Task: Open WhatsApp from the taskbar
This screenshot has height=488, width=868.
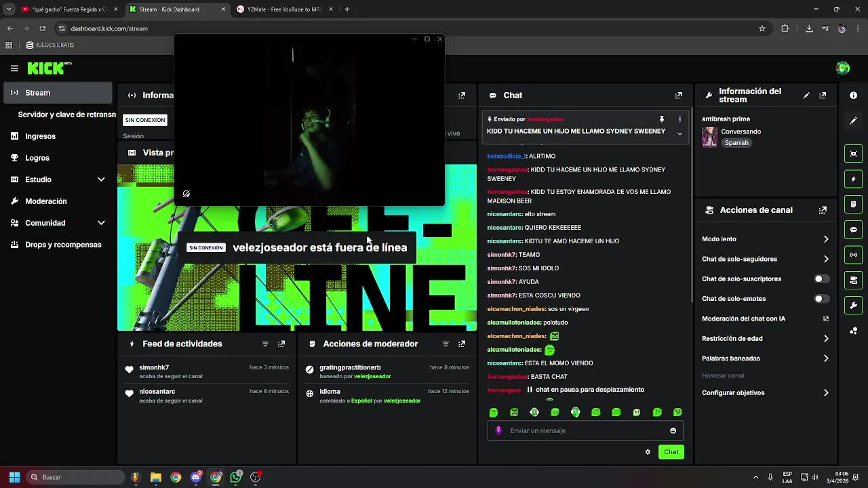Action: [235, 477]
